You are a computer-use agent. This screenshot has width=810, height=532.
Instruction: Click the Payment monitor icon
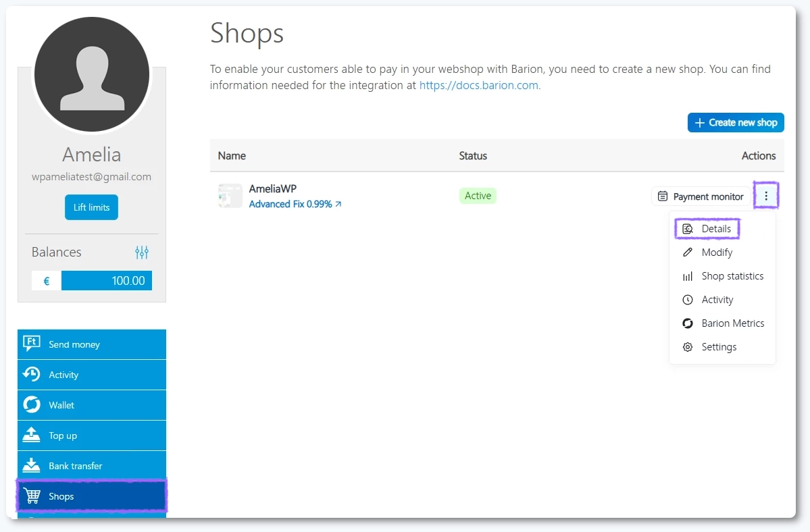[x=661, y=196]
